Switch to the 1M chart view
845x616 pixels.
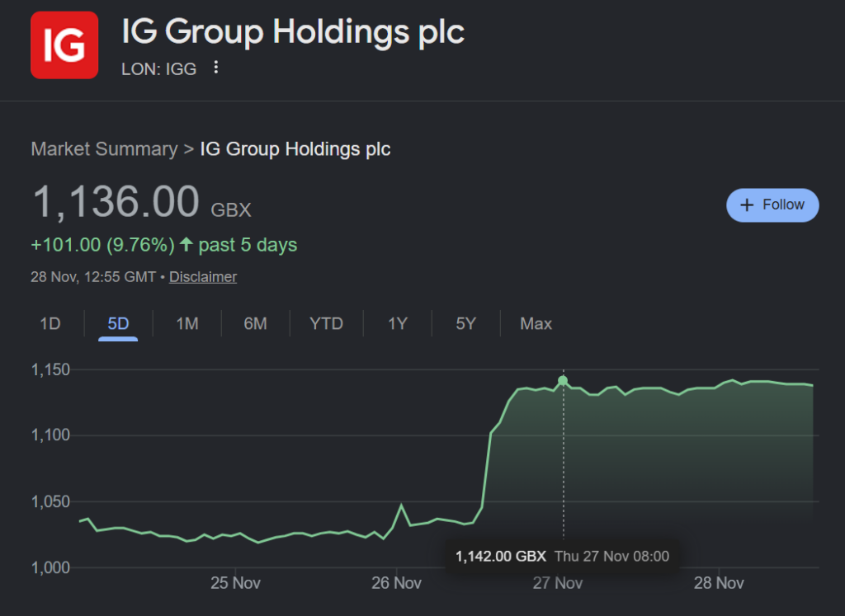pos(186,324)
